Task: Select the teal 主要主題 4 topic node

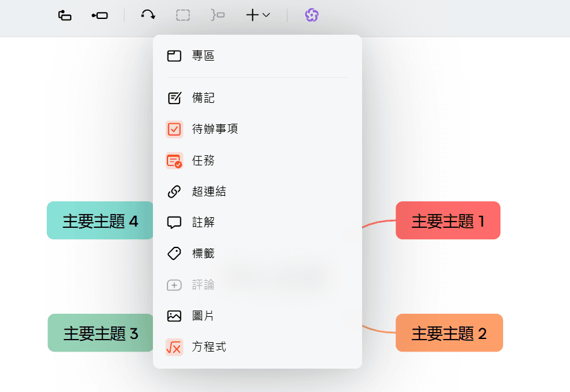Action: tap(99, 220)
